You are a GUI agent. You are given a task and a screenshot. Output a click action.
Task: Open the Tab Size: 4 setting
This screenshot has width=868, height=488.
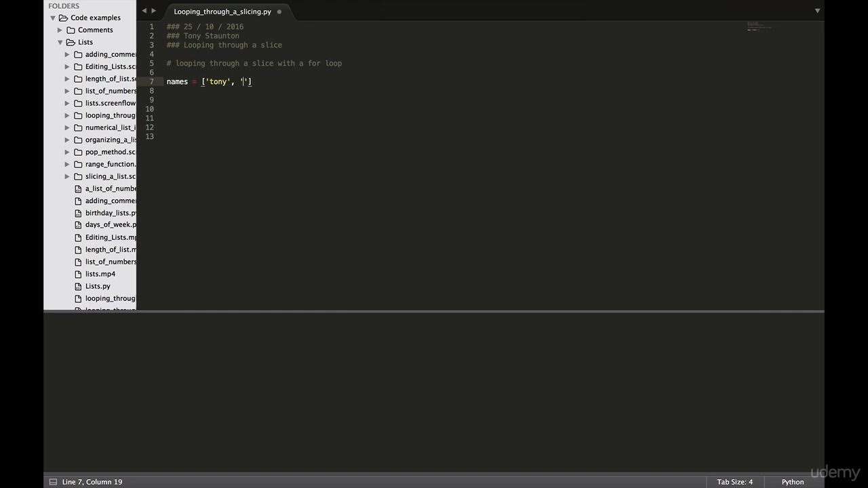[735, 482]
